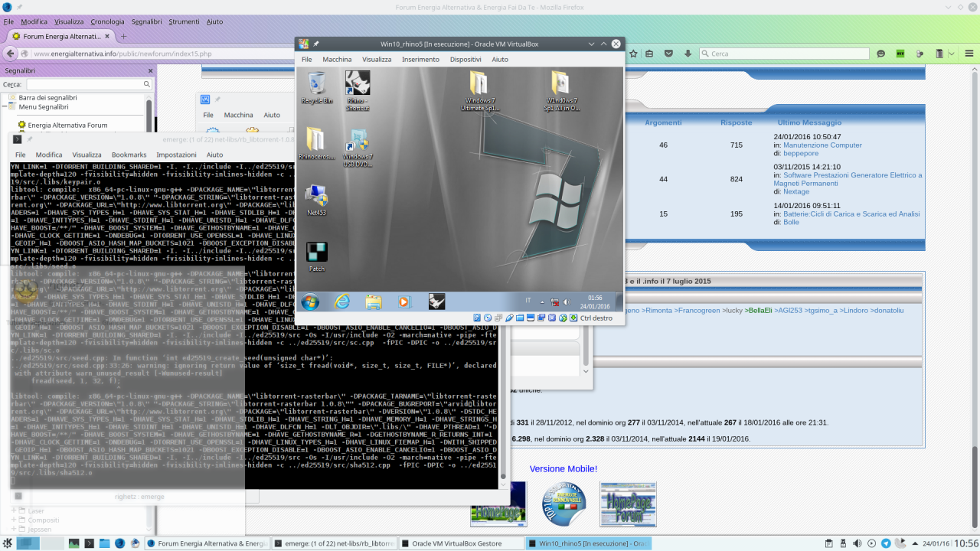The width and height of the screenshot is (980, 551).
Task: Click the Energie Rinnovabili badge image
Action: coord(564,504)
